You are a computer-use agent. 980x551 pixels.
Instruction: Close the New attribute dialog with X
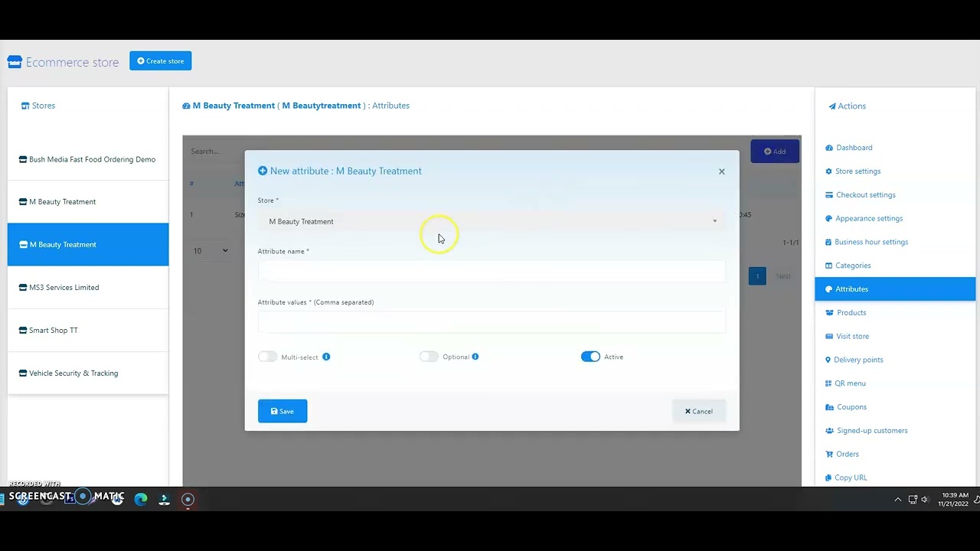click(x=721, y=171)
